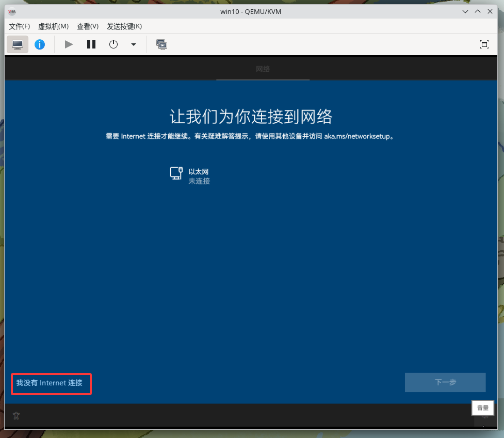Pause the virtual machine
This screenshot has width=504, height=438.
[x=91, y=44]
